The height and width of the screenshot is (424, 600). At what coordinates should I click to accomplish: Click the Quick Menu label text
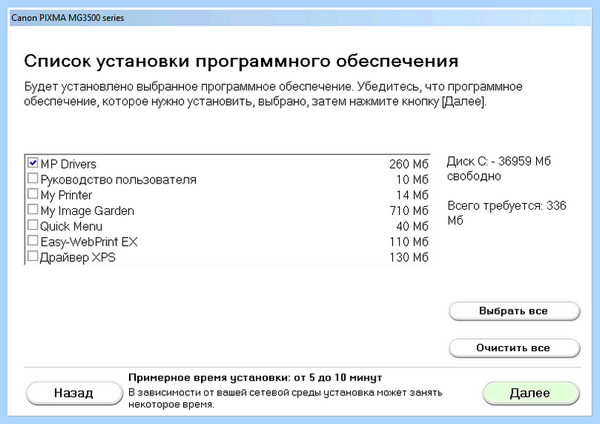point(71,227)
